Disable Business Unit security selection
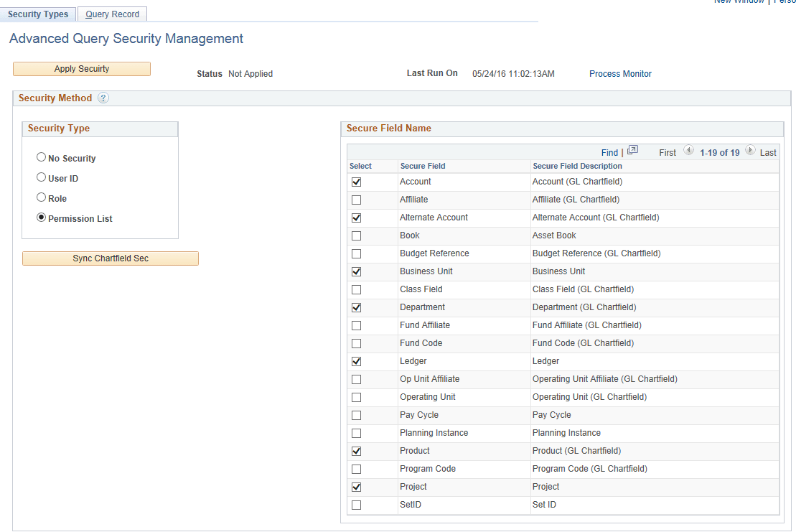 coord(357,271)
